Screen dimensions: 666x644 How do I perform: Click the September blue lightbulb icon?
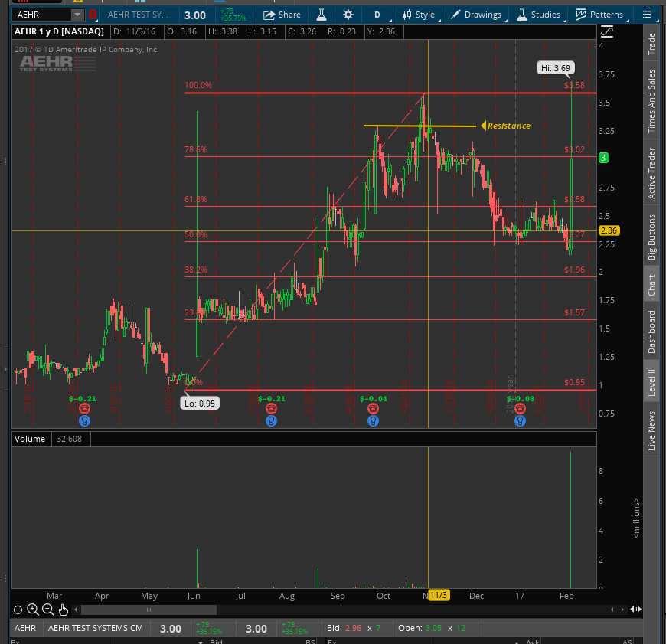tap(373, 421)
